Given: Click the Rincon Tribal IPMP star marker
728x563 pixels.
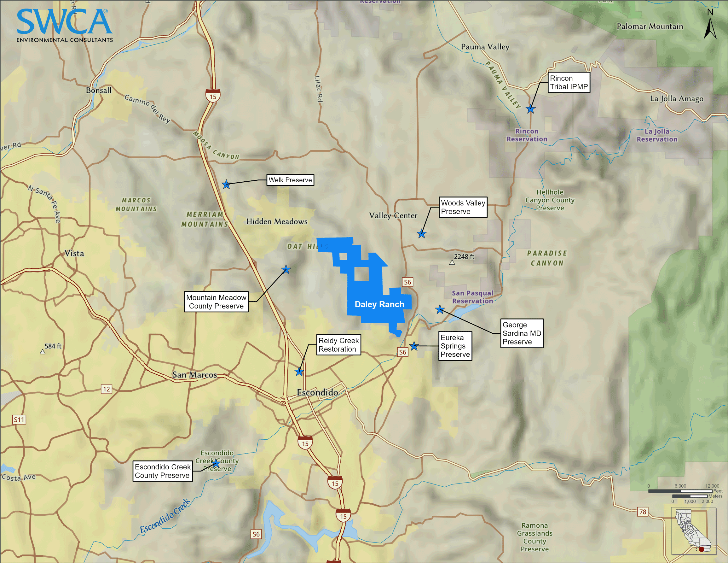Looking at the screenshot, I should pos(530,109).
